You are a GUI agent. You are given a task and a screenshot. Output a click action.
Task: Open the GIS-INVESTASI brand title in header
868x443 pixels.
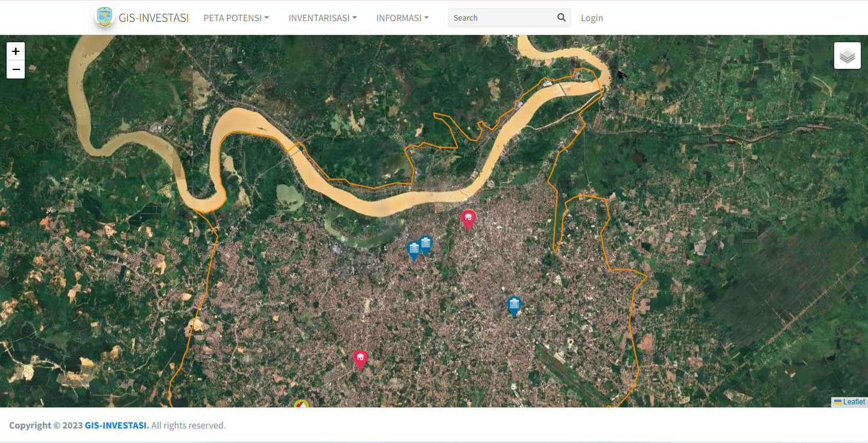tap(154, 18)
